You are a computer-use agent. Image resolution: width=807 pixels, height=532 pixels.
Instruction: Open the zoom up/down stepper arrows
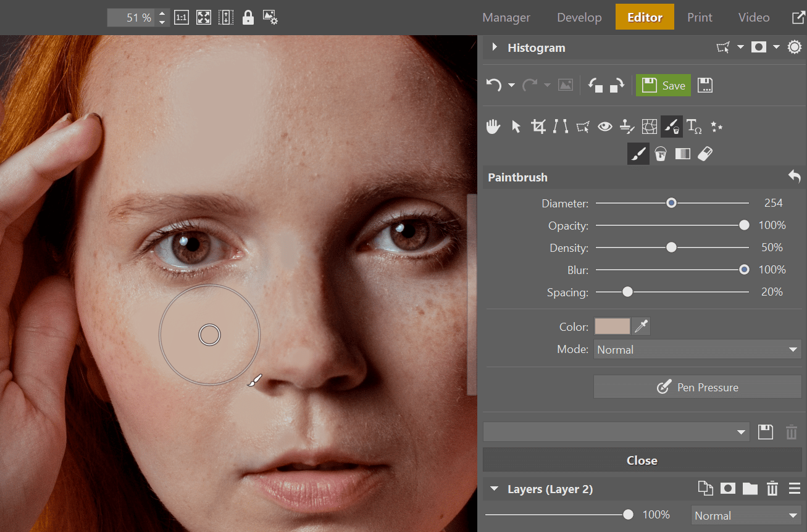click(162, 18)
